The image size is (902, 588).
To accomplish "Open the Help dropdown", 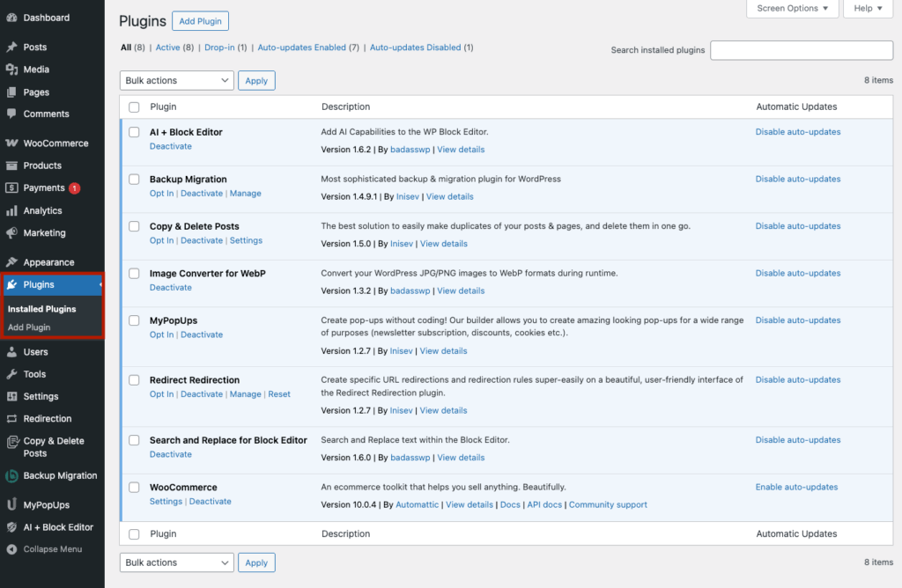I will click(868, 9).
